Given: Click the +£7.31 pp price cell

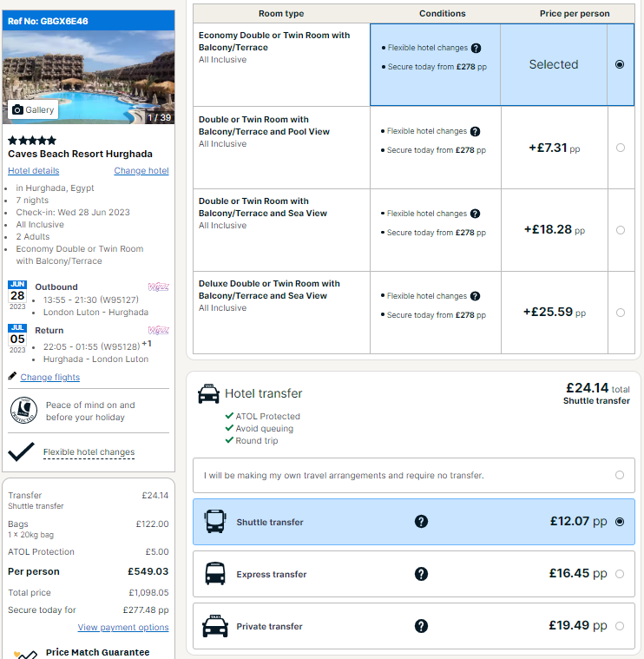Looking at the screenshot, I should click(554, 148).
